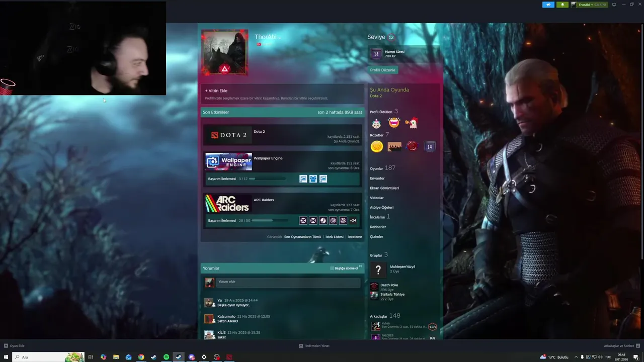Open the ThorAbi profile avatar image
The image size is (644, 362).
coord(225,52)
